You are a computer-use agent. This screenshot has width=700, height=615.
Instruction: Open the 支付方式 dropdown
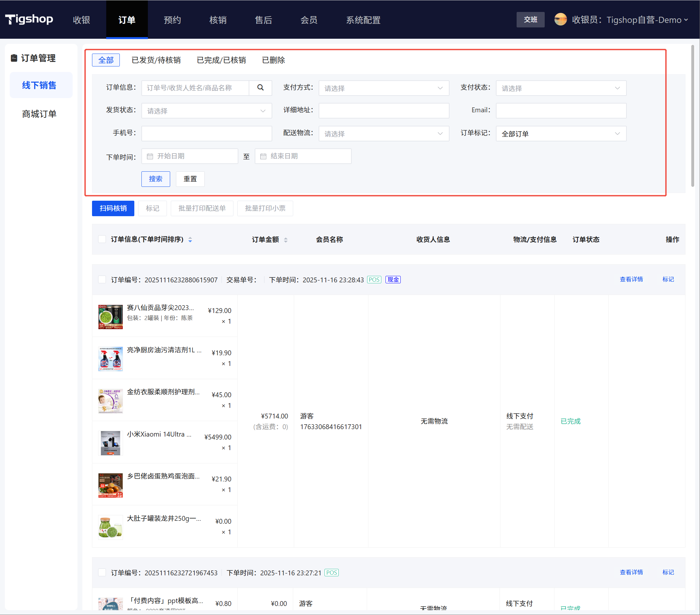tap(384, 88)
